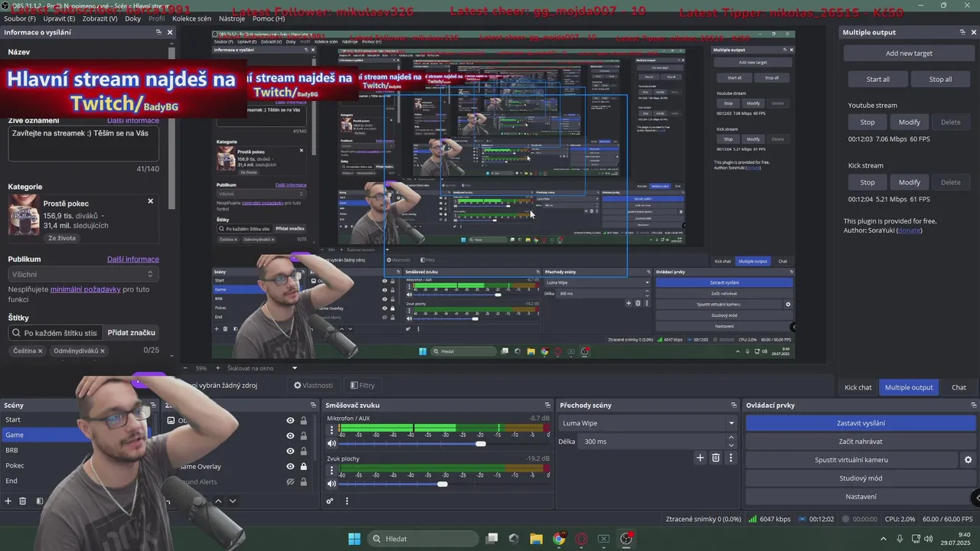Click the tag search input field
This screenshot has height=551, width=980.
(x=55, y=333)
